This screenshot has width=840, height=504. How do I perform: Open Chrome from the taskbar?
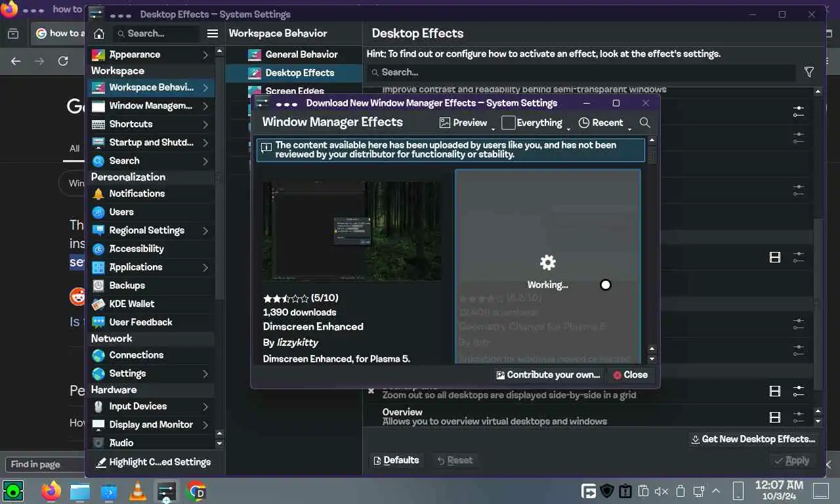pyautogui.click(x=196, y=490)
